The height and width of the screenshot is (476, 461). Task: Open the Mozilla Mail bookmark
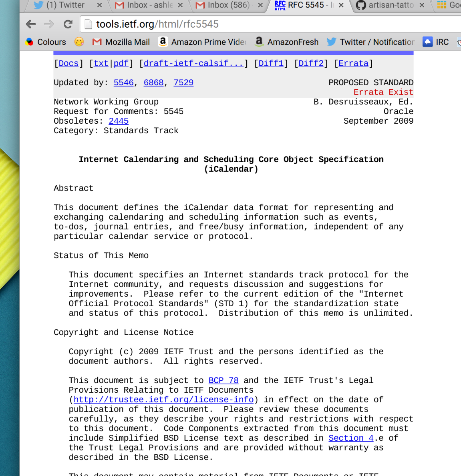coord(121,42)
